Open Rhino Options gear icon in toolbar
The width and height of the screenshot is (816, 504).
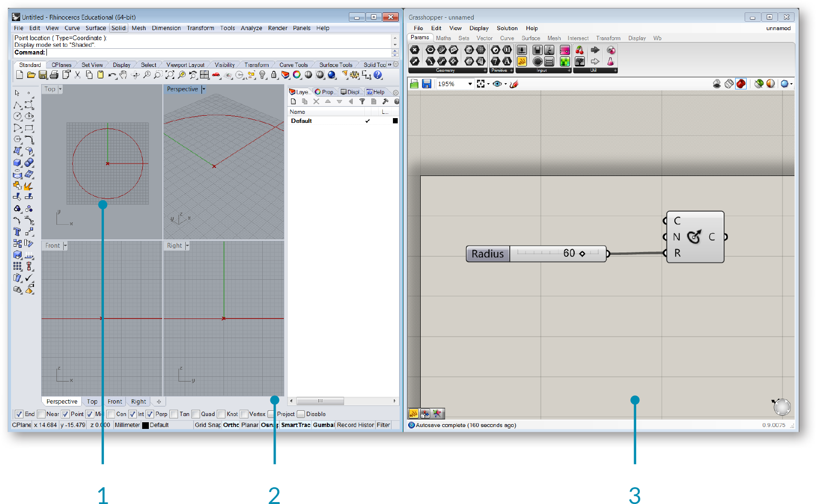pos(354,75)
